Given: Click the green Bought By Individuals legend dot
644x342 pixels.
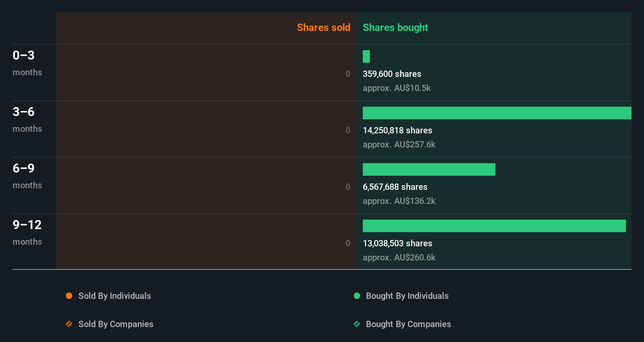Looking at the screenshot, I should click(357, 296).
